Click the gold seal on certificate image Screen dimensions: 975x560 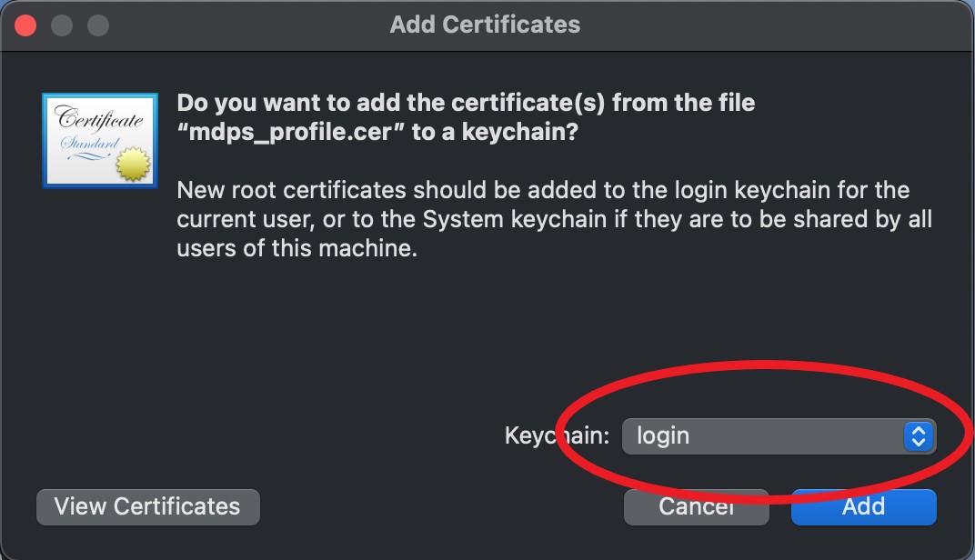tap(133, 164)
